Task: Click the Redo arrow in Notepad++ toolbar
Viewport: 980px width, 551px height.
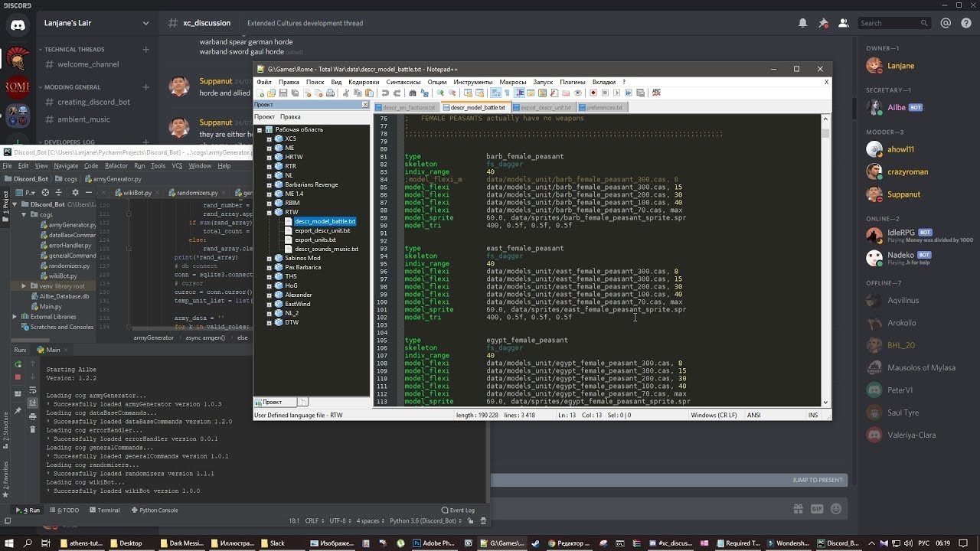Action: tap(397, 93)
